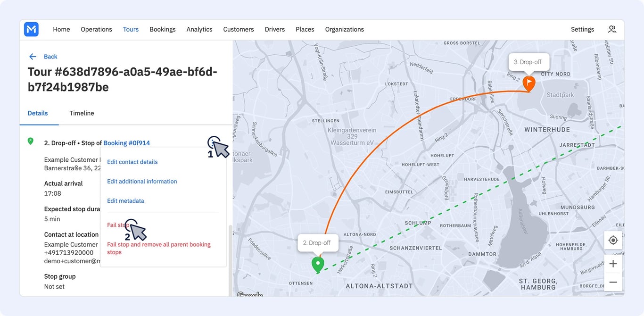Open Settings in the top bar

tap(583, 29)
